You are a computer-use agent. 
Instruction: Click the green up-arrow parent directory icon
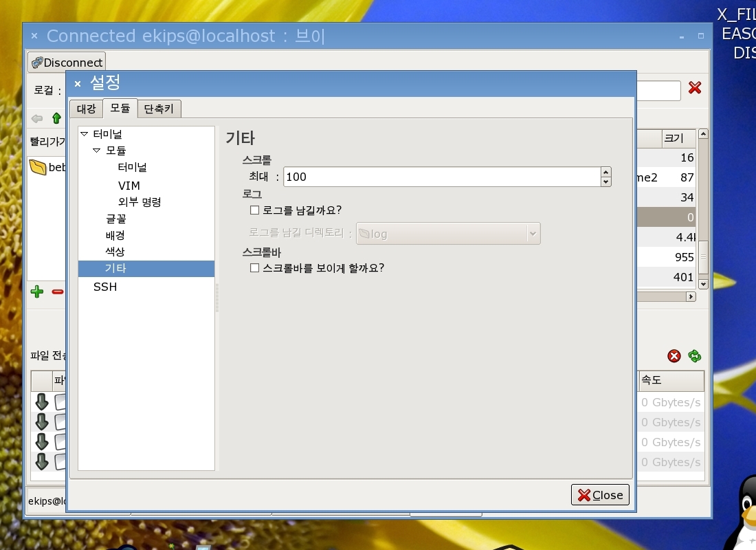pyautogui.click(x=56, y=118)
